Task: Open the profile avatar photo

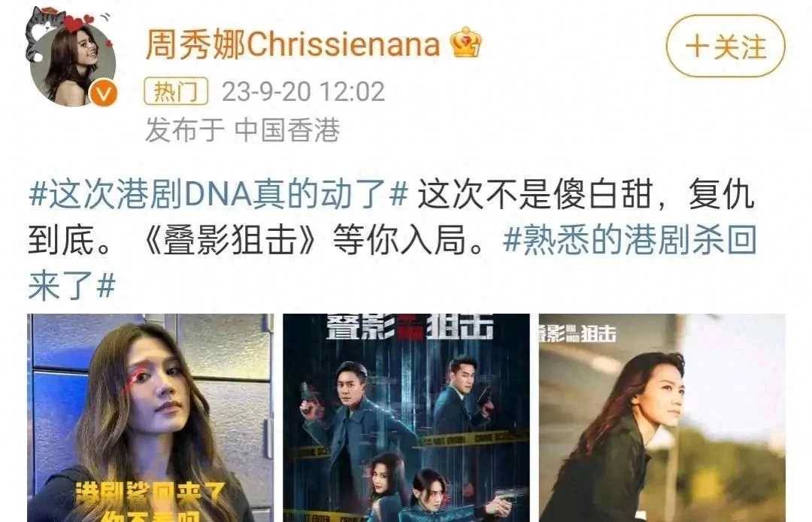Action: pyautogui.click(x=72, y=64)
